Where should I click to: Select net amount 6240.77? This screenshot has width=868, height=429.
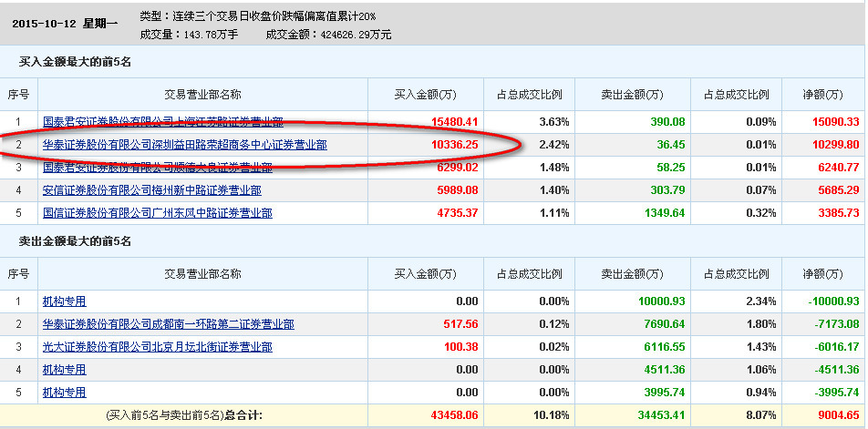coord(839,168)
